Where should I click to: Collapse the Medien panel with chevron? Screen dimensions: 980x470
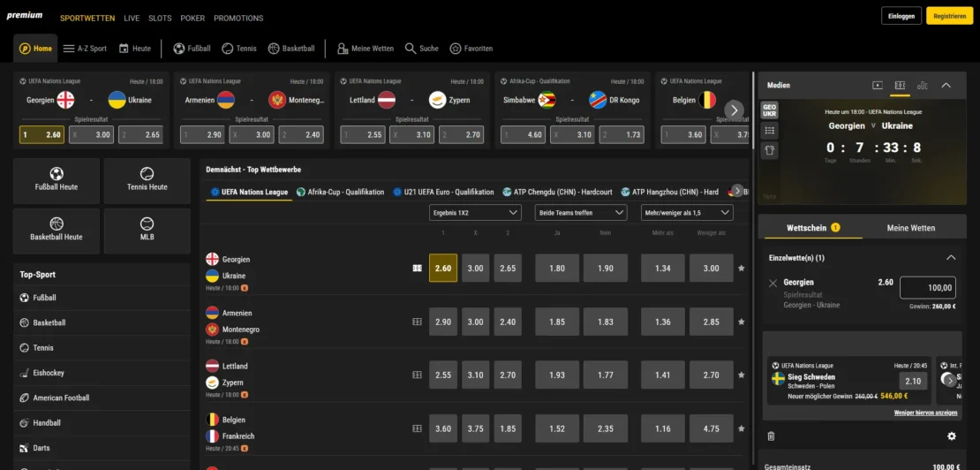click(946, 85)
